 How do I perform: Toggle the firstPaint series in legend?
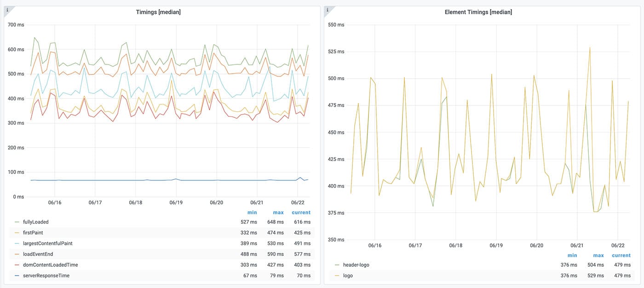coord(33,233)
